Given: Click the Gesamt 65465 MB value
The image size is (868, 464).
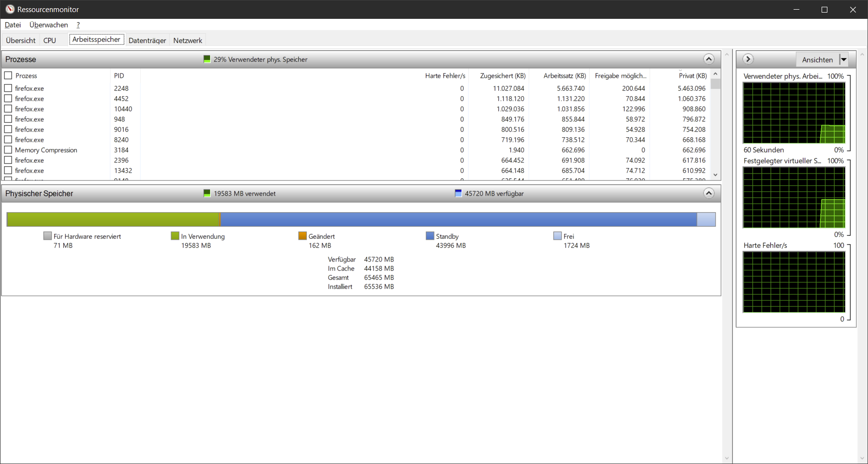Looking at the screenshot, I should coord(379,277).
